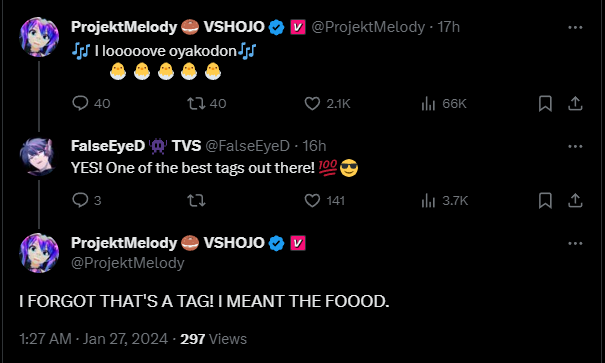The width and height of the screenshot is (605, 363).
Task: Share FalseEyeD's reply
Action: (575, 201)
